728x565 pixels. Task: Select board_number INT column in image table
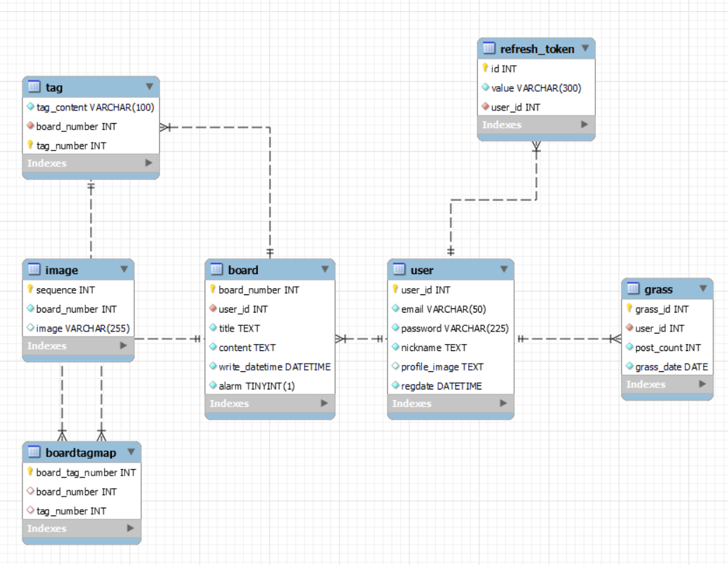78,308
